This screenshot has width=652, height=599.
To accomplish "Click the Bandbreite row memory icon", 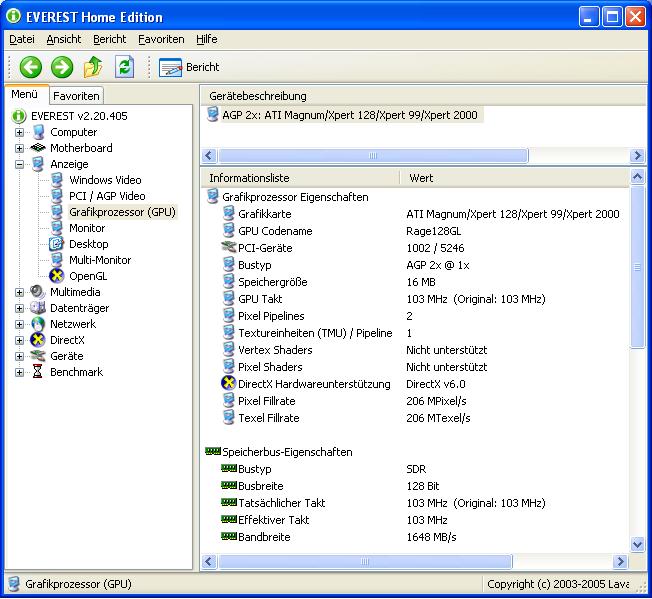I will (229, 536).
